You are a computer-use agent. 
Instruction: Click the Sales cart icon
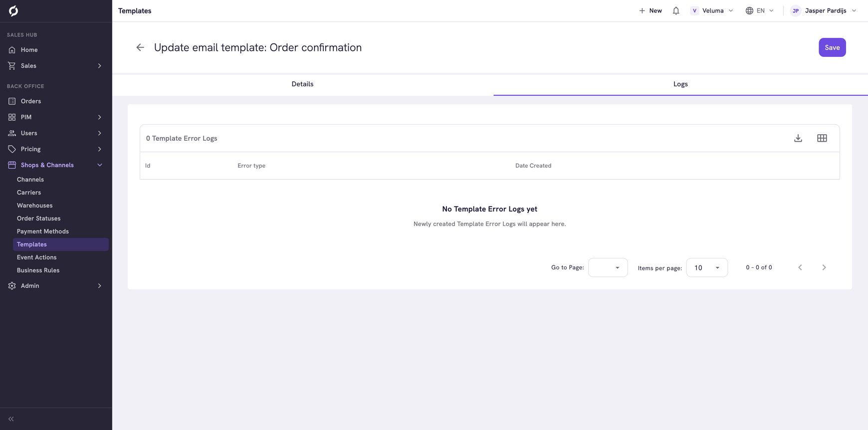click(12, 66)
